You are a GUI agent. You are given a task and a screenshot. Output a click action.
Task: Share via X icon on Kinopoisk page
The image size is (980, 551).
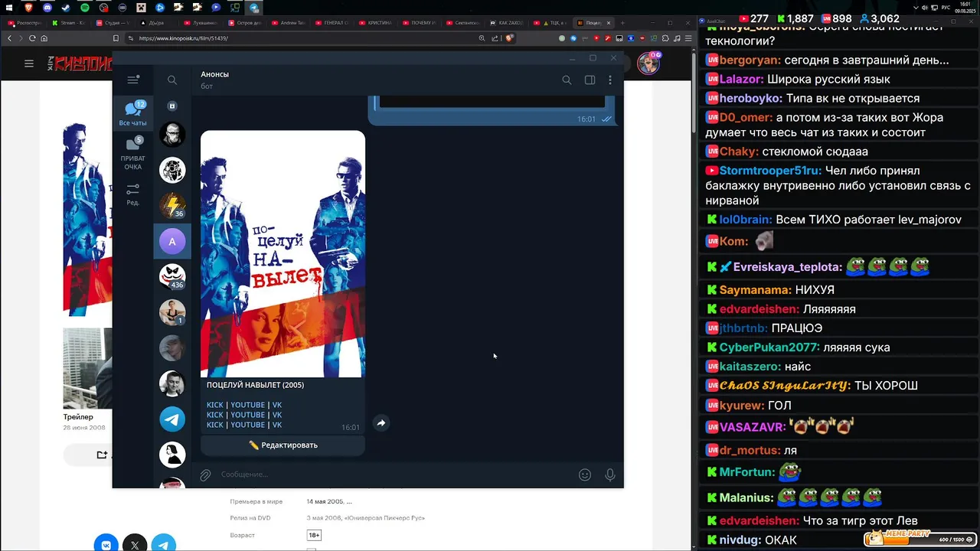pos(135,544)
